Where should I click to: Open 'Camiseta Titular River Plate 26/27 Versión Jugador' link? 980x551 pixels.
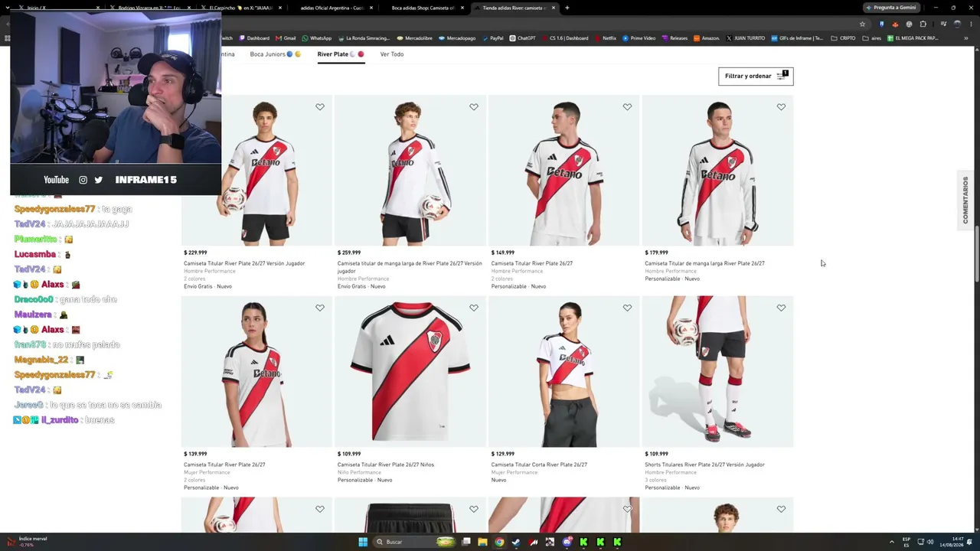pyautogui.click(x=244, y=263)
